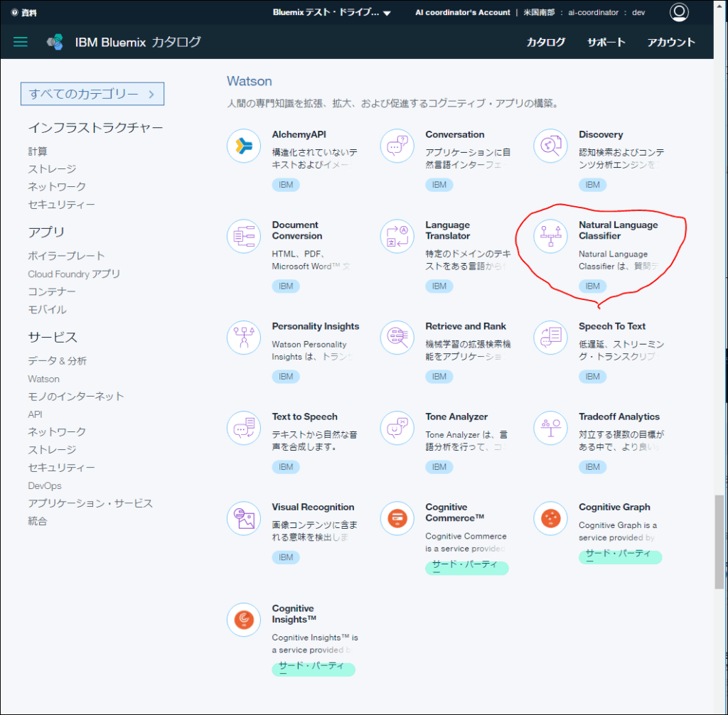Click the Tone Analyzer icon
728x715 pixels.
click(397, 428)
